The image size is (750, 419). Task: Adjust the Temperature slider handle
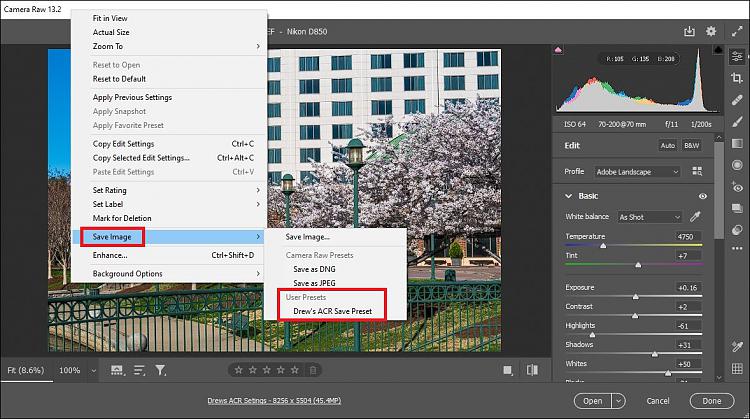click(x=603, y=245)
